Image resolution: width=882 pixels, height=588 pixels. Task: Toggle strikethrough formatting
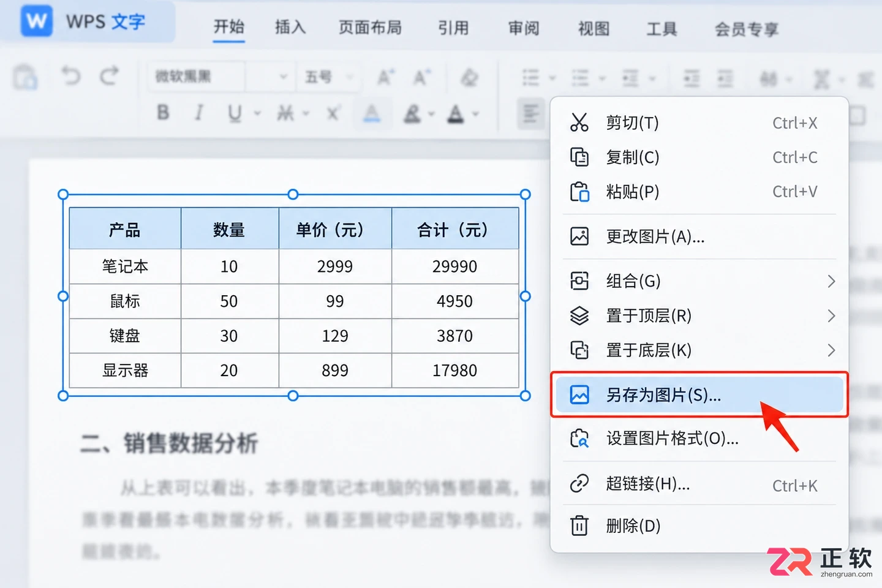point(285,113)
